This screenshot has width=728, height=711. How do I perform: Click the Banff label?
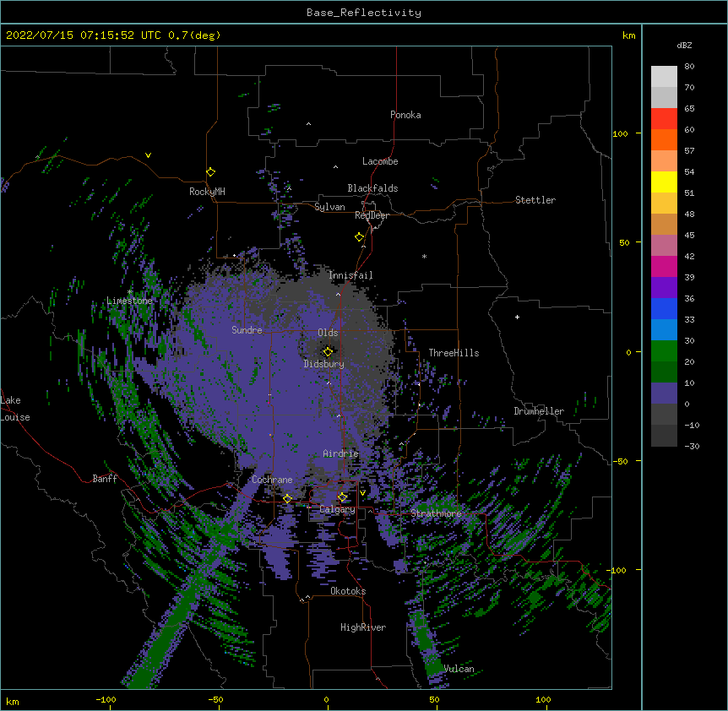(x=105, y=479)
